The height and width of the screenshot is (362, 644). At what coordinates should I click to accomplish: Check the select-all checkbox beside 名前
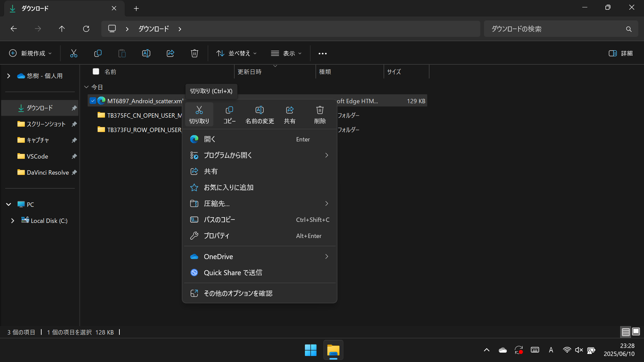point(96,71)
